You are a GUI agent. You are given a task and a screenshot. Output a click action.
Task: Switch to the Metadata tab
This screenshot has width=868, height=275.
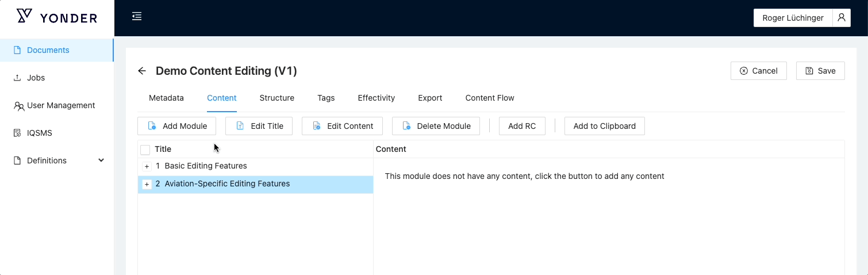(166, 98)
